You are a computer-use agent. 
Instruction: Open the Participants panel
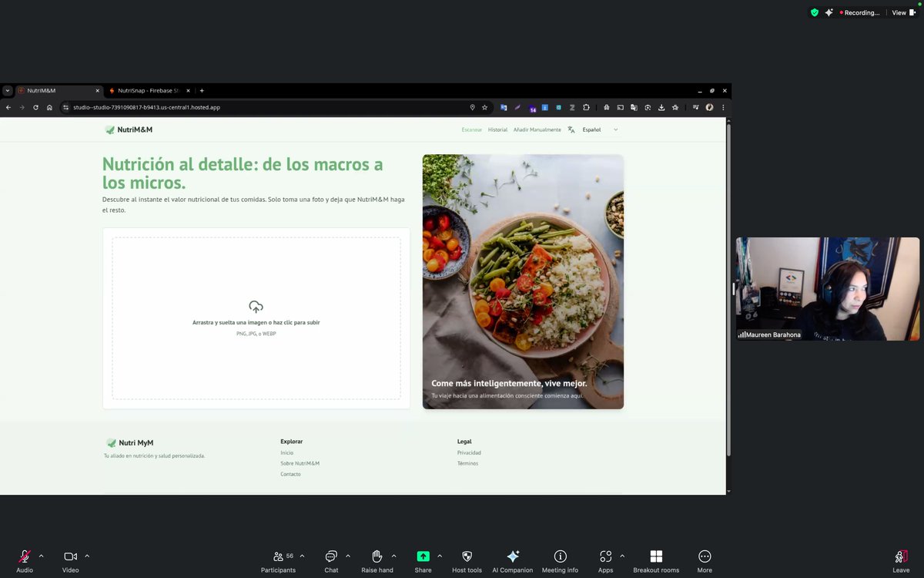point(279,560)
